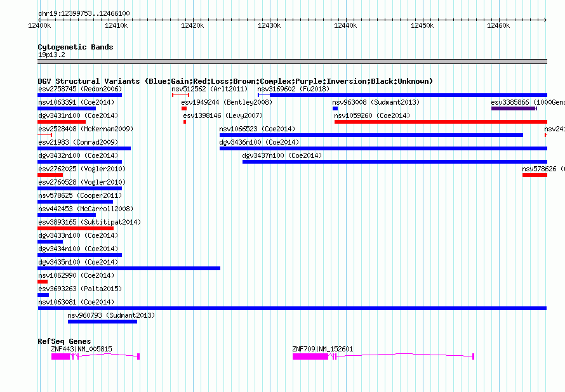Click the blue nsv960793 gain bar
Image resolution: width=565 pixels, height=392 pixels.
103,322
